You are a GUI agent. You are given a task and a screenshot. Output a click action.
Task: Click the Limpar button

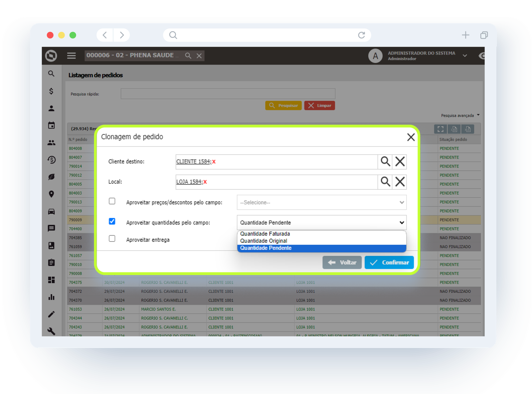320,105
